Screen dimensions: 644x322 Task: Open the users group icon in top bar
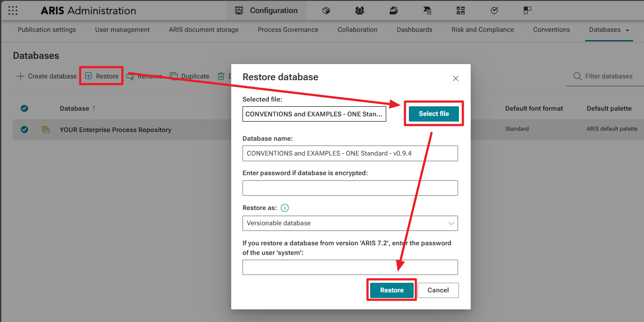click(x=360, y=10)
